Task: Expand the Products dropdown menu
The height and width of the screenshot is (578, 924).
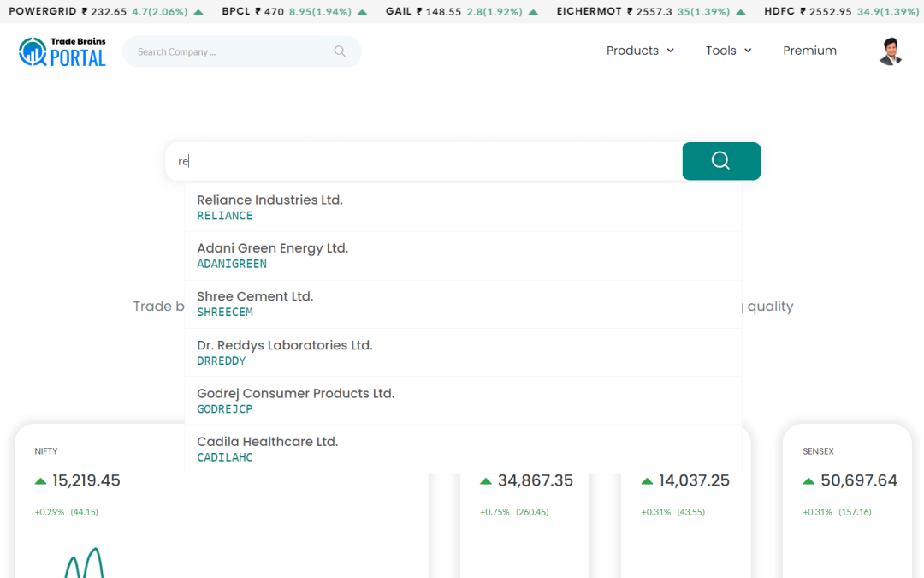Action: click(640, 51)
